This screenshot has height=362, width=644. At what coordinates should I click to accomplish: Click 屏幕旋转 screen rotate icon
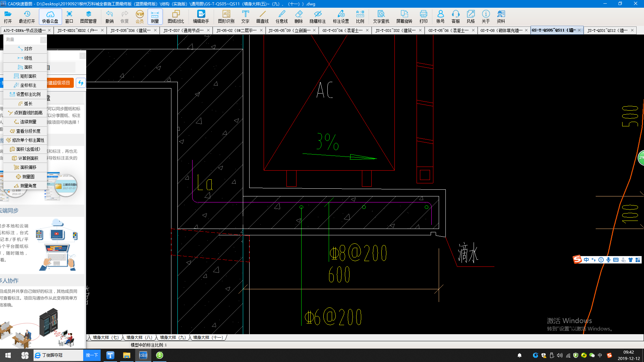[x=404, y=16]
